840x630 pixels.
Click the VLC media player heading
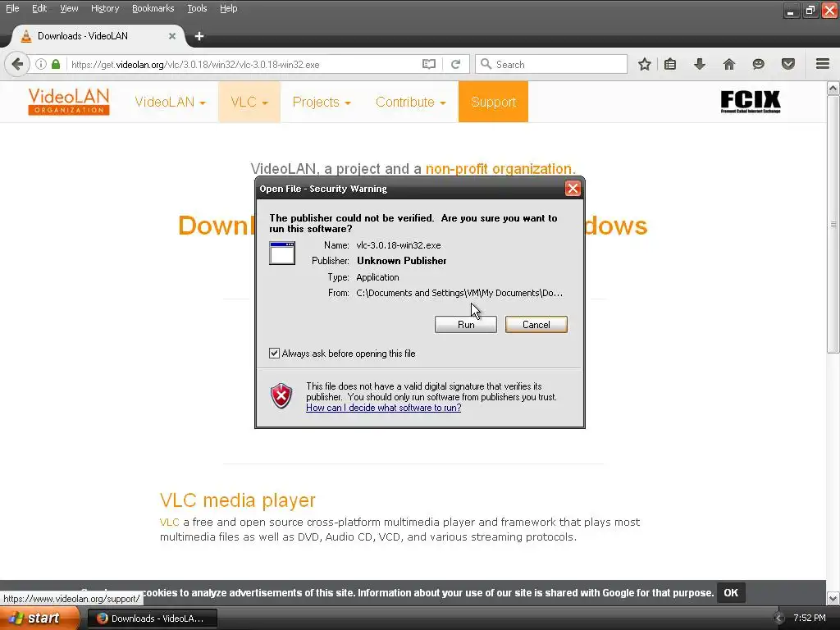pyautogui.click(x=237, y=500)
